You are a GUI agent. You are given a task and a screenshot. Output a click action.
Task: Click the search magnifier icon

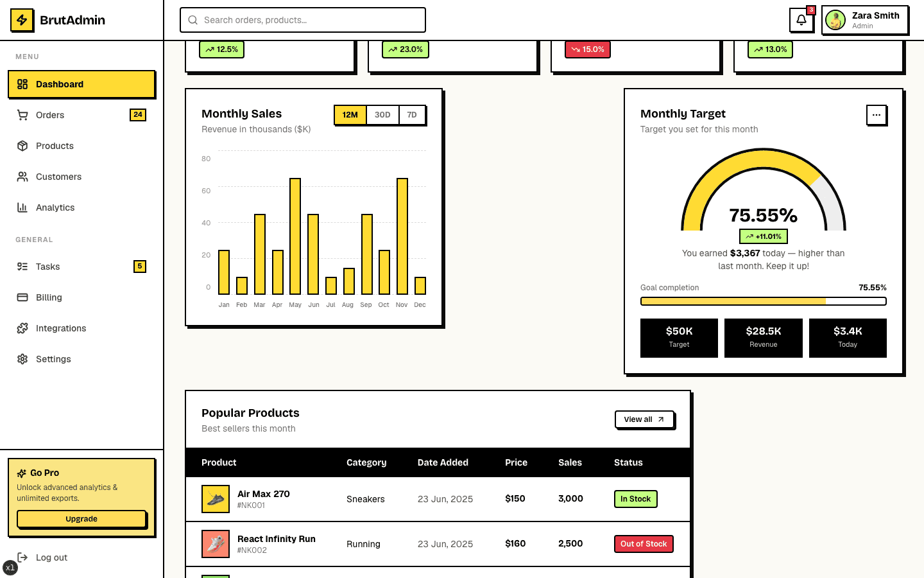point(193,20)
